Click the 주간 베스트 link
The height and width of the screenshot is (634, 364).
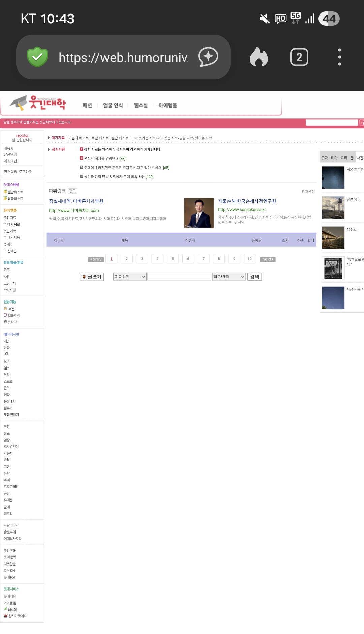click(x=100, y=138)
